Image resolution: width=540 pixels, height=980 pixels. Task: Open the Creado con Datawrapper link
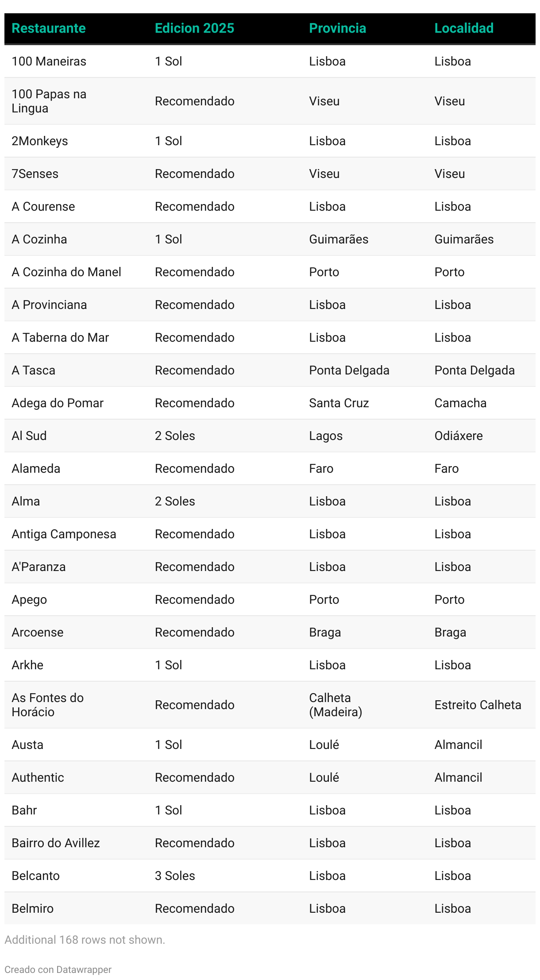[x=58, y=969]
